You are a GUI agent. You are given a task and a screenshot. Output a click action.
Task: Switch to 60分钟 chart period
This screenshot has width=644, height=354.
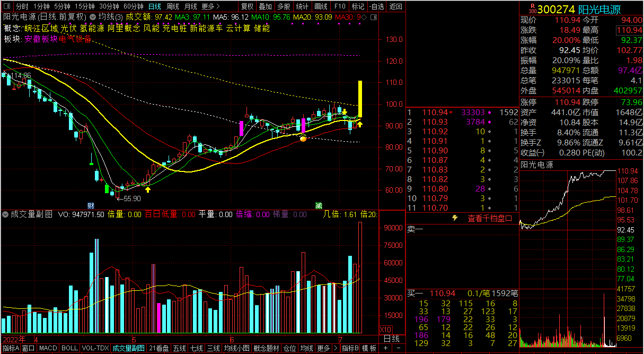(x=134, y=7)
